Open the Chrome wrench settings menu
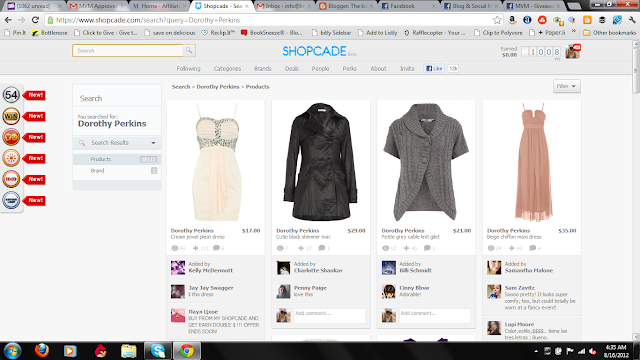 tap(631, 20)
